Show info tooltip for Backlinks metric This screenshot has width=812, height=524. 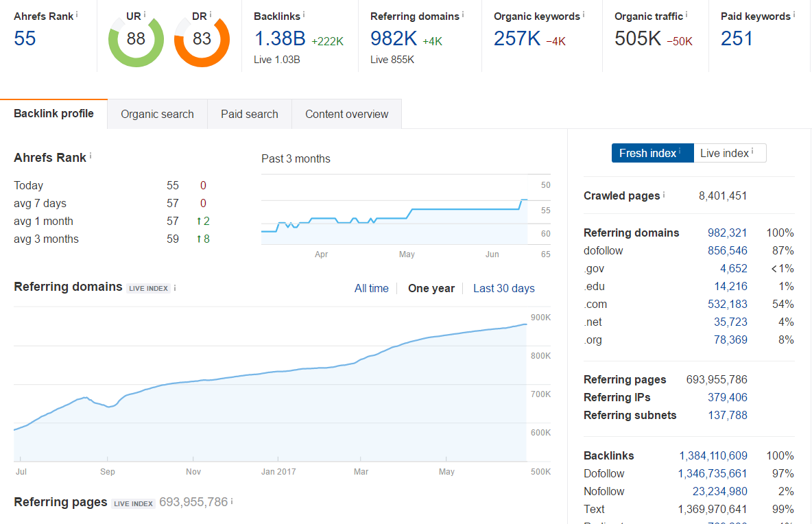[304, 14]
